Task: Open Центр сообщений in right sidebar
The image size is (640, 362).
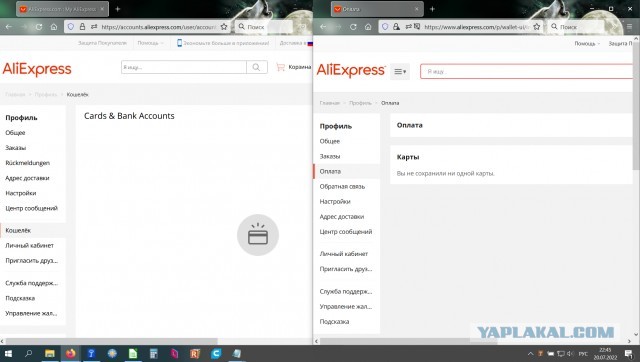Action: pos(346,232)
